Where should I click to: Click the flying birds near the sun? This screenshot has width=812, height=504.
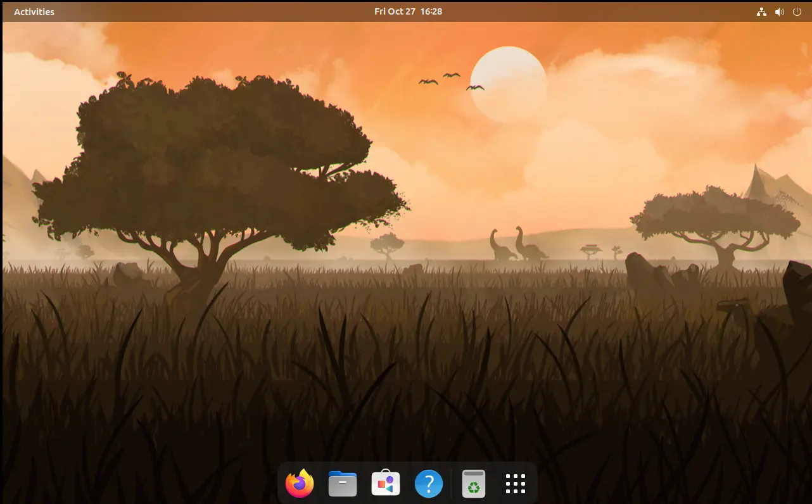point(450,80)
